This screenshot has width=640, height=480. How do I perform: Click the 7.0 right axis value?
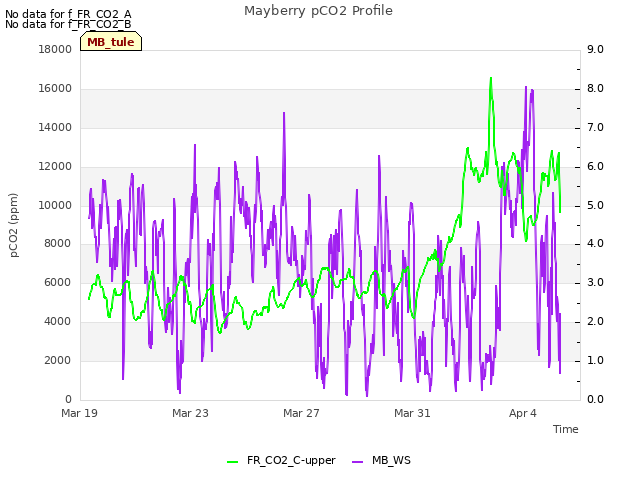[595, 127]
